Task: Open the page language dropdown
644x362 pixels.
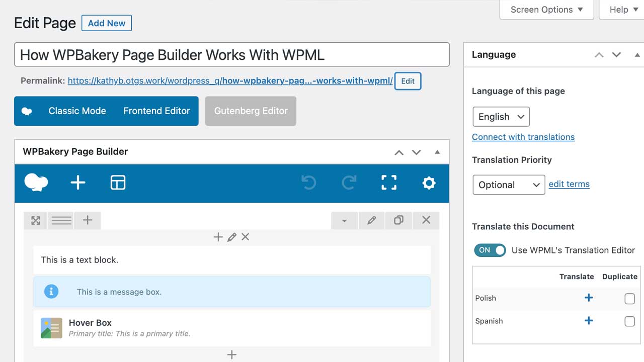Action: click(501, 116)
